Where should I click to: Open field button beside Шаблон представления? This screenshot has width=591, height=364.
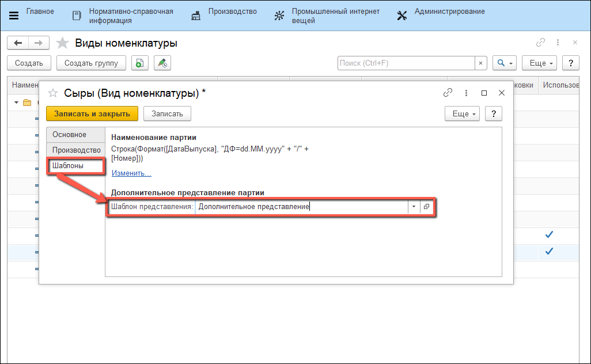[x=427, y=207]
